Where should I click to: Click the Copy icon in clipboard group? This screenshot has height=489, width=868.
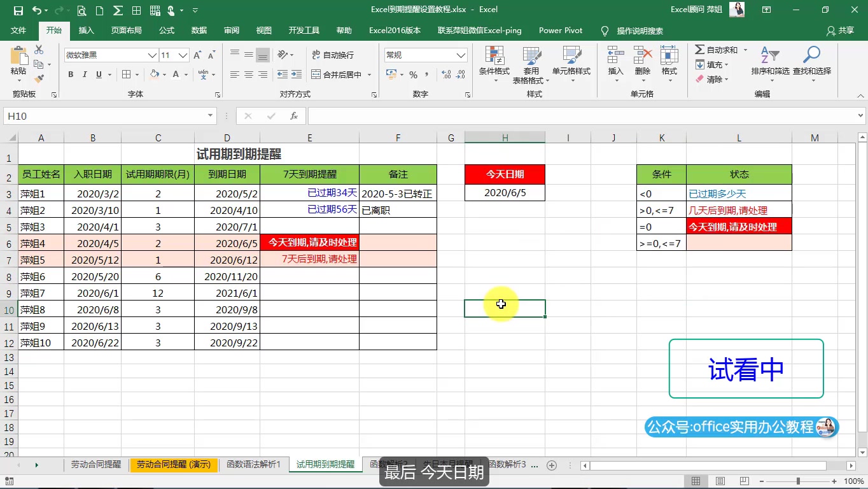(38, 64)
